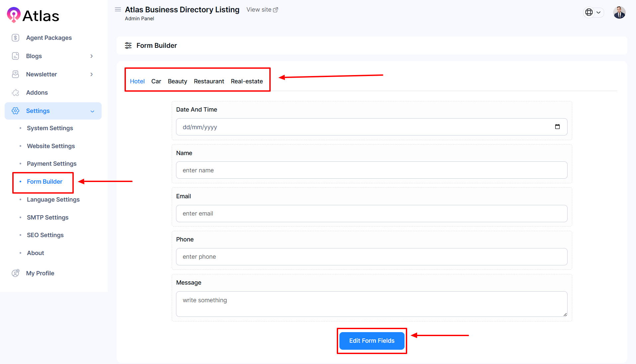
Task: Click the Agent Packages dollar icon
Action: pyautogui.click(x=15, y=38)
